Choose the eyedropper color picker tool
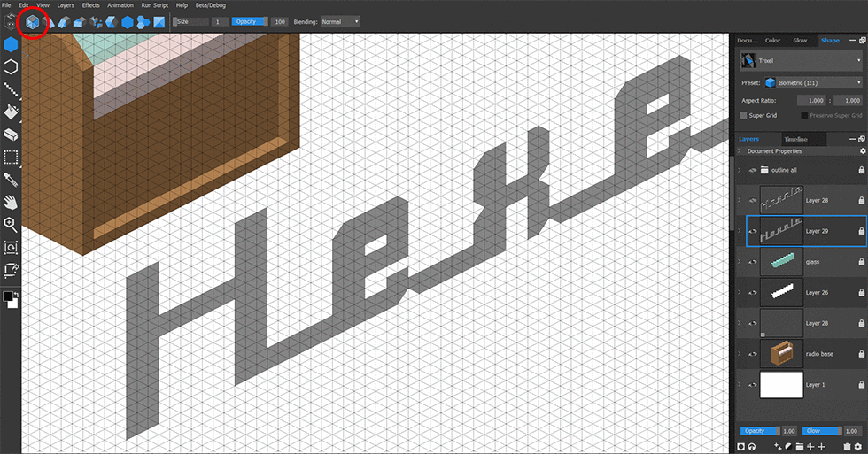The height and width of the screenshot is (454, 868). coord(11,180)
